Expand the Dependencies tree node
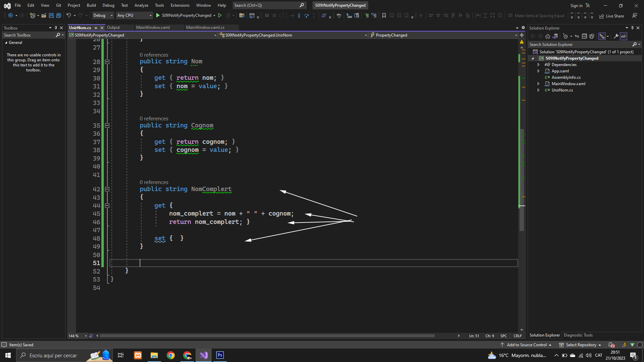This screenshot has width=644, height=362. 538,65
